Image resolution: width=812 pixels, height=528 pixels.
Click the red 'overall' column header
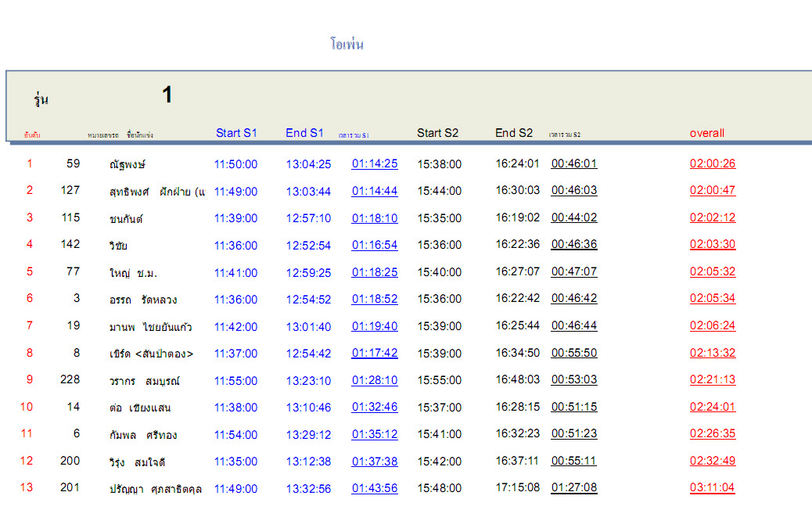coord(707,133)
